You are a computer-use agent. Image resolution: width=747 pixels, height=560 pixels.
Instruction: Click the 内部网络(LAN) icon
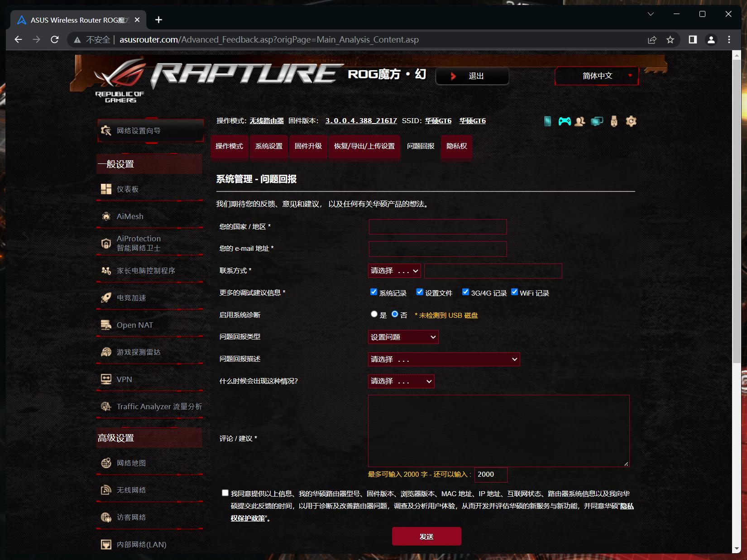pos(106,545)
